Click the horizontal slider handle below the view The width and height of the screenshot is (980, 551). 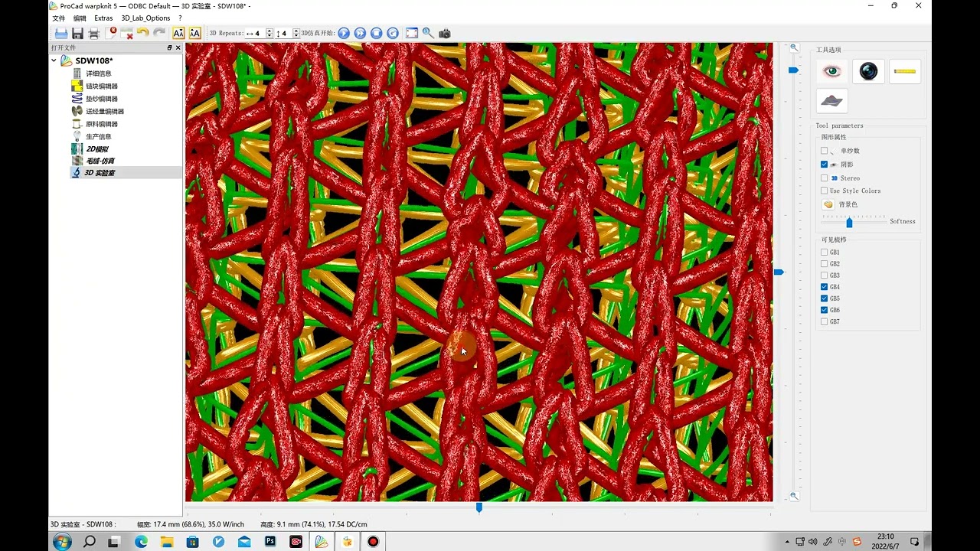[x=479, y=507]
